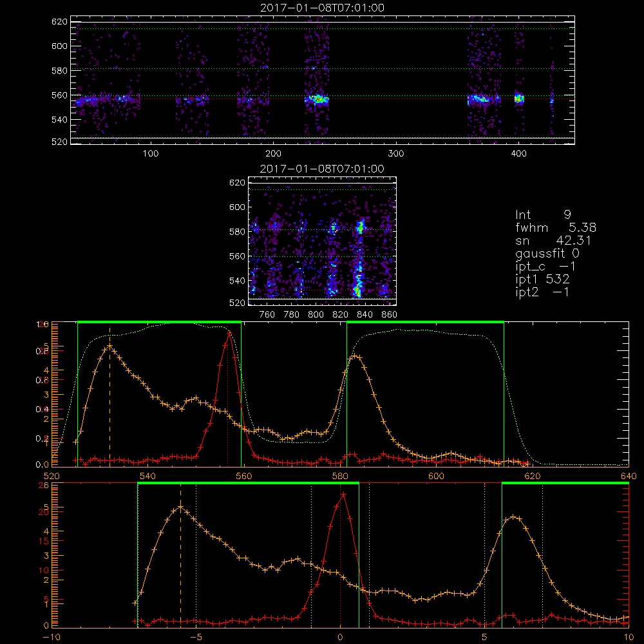Click orange curve peak near 6 in bottom plot
Viewport: 644px width, 644px height.
point(513,517)
